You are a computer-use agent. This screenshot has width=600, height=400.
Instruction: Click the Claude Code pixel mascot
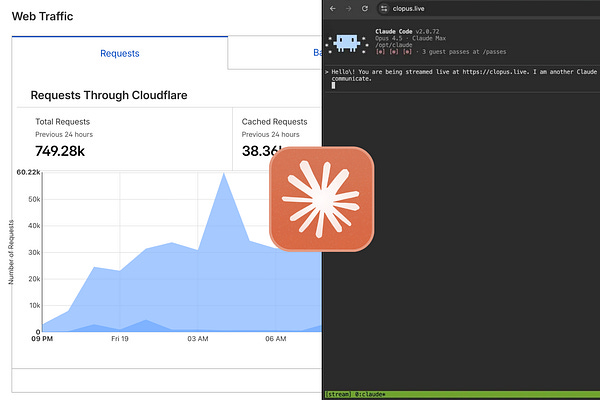coord(347,43)
